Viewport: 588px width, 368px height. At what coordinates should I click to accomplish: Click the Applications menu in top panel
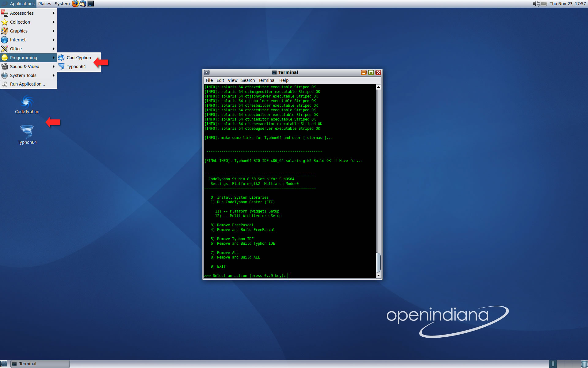(x=18, y=4)
